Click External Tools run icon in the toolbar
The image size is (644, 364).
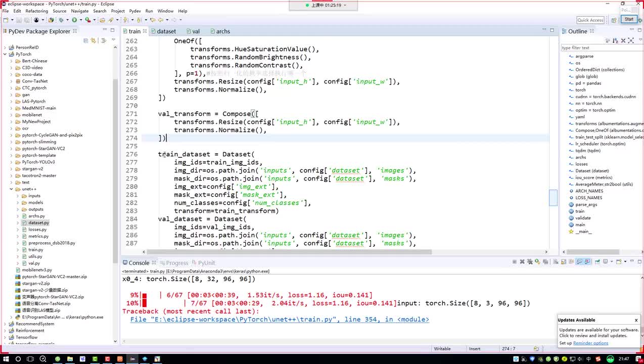[x=87, y=20]
